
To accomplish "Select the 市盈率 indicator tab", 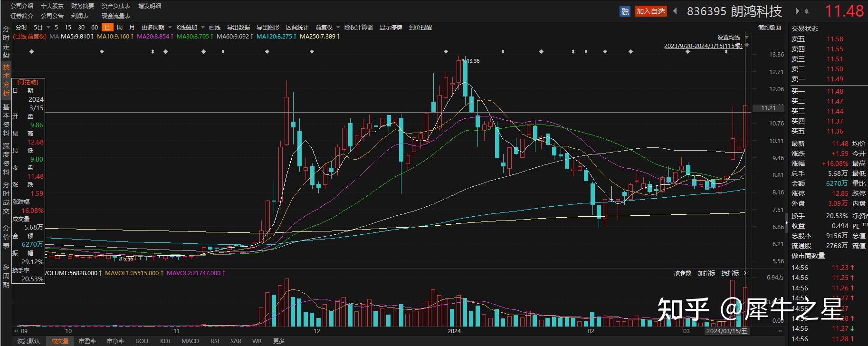I will click(87, 341).
